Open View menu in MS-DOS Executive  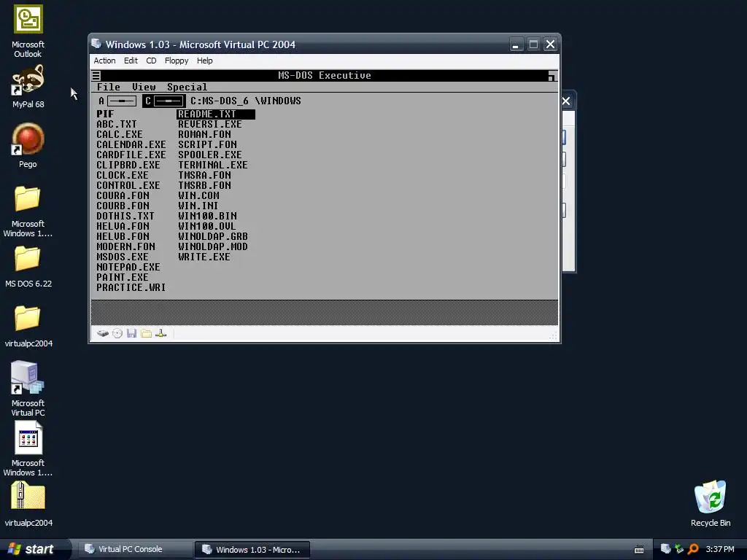click(144, 87)
